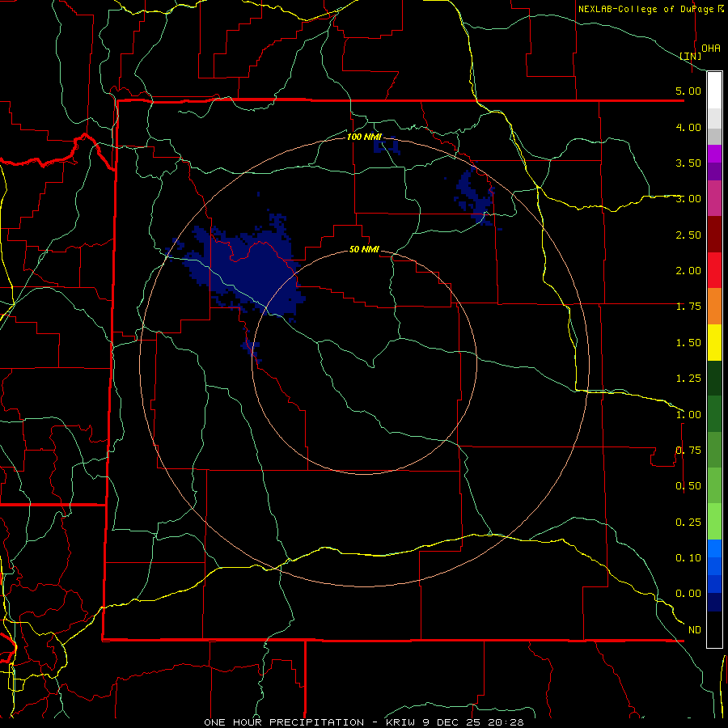Click the dark red swatch near 2.50
Viewport: 728px width, 728px height.
[x=714, y=235]
